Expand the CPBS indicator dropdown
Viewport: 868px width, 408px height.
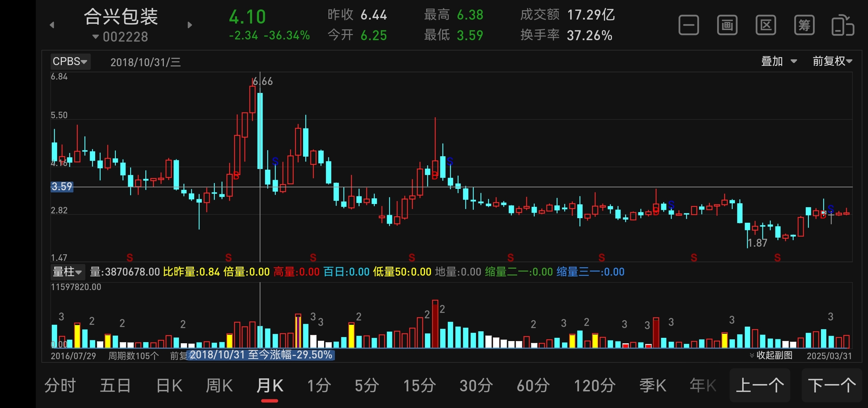coord(70,61)
